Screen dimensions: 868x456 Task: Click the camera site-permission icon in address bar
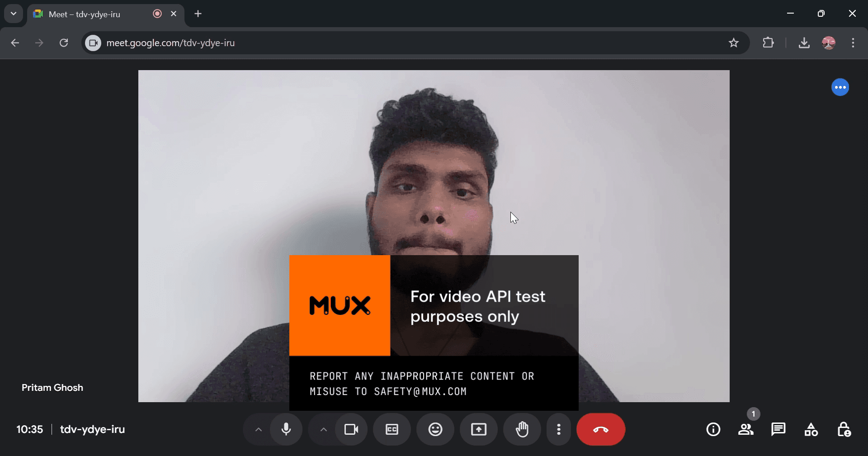click(x=93, y=43)
